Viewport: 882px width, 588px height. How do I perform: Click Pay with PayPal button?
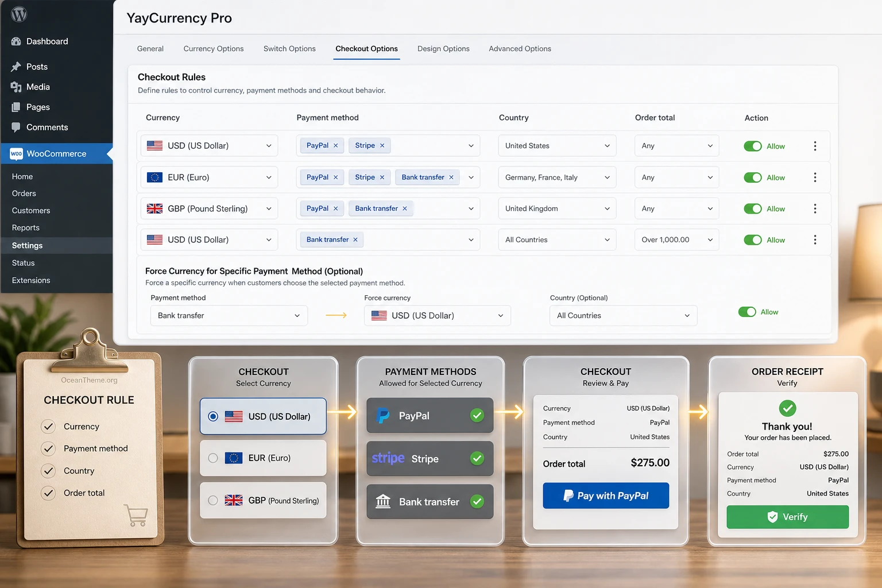(606, 496)
